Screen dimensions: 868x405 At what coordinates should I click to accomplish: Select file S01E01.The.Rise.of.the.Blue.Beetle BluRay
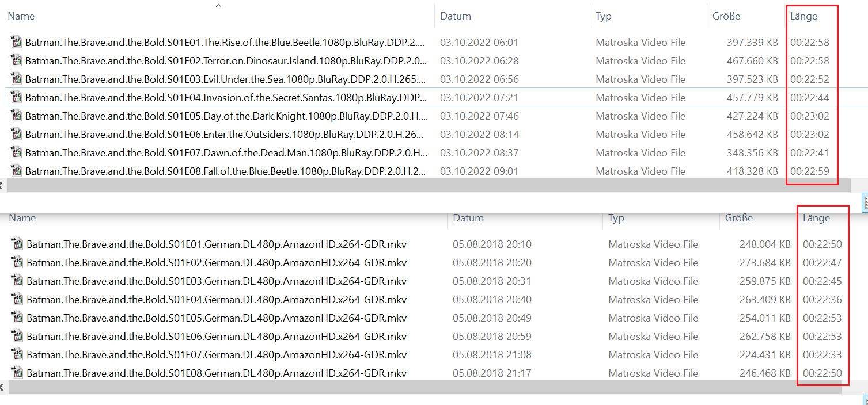[x=226, y=42]
